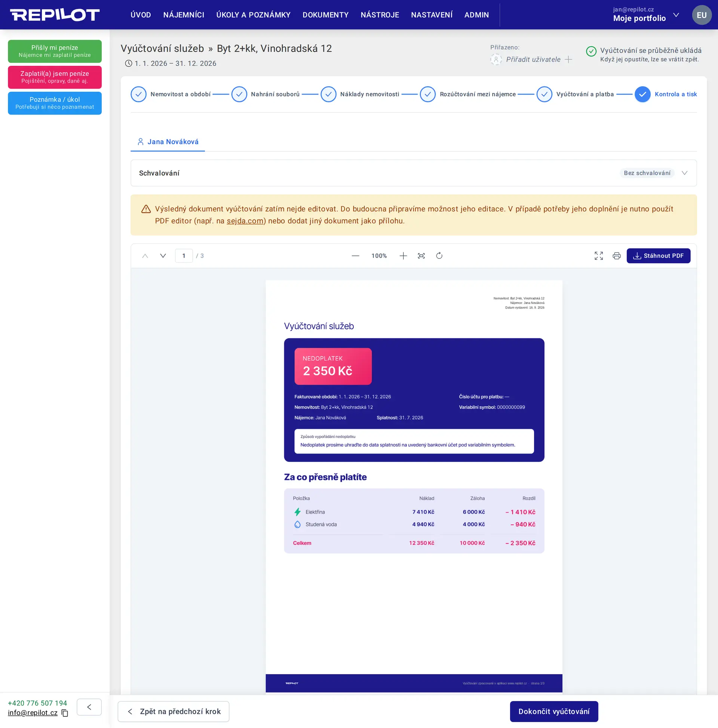Rotate the PDF document icon
Image resolution: width=718 pixels, height=728 pixels.
[x=439, y=256]
